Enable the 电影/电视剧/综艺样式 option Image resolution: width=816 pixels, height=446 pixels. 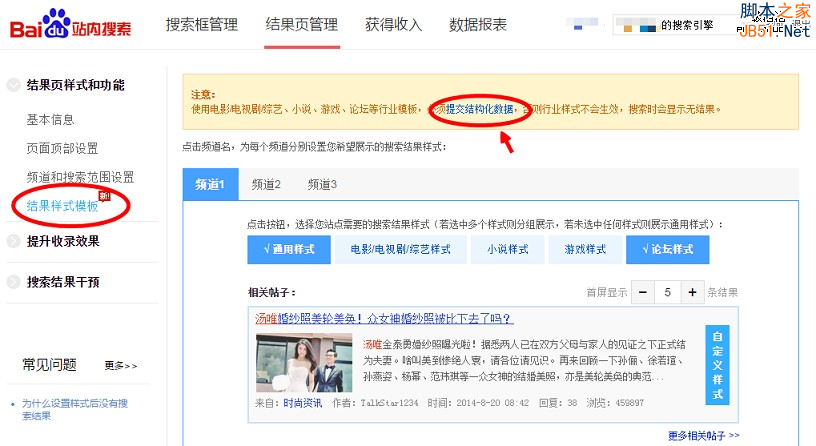coord(393,249)
